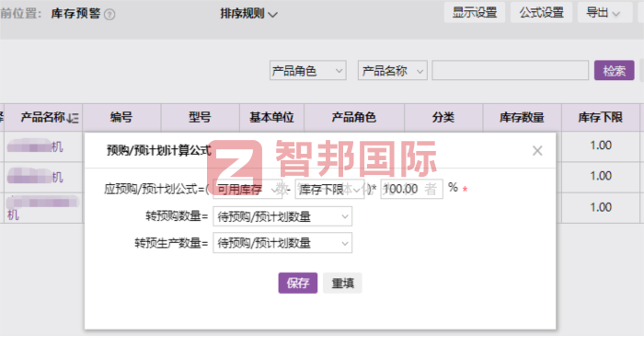The width and height of the screenshot is (644, 337).
Task: Focus the search keyword input box
Action: click(510, 71)
